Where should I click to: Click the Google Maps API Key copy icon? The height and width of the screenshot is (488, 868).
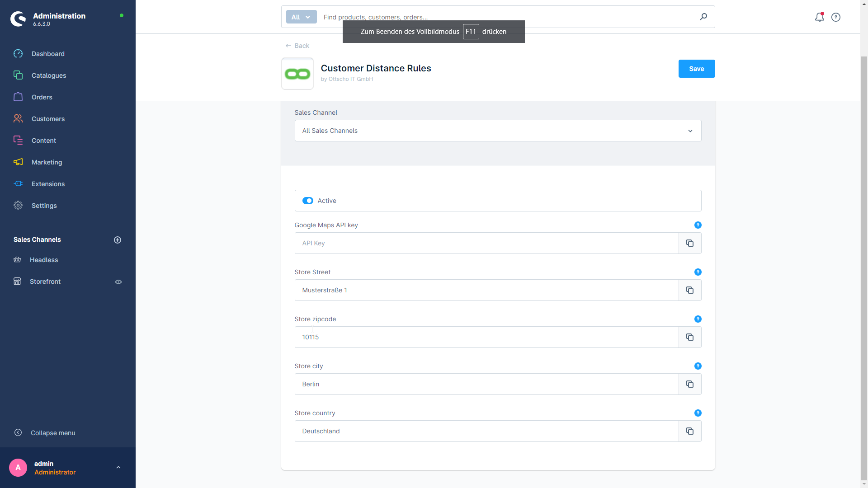pyautogui.click(x=690, y=243)
